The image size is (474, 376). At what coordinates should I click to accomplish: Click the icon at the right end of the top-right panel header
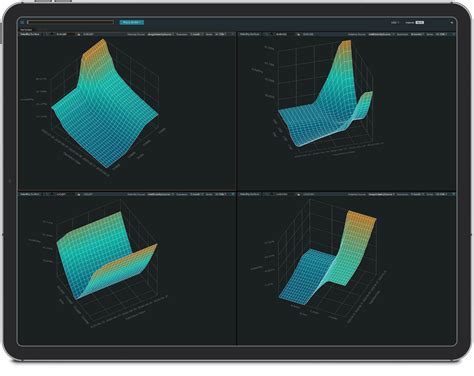point(453,34)
